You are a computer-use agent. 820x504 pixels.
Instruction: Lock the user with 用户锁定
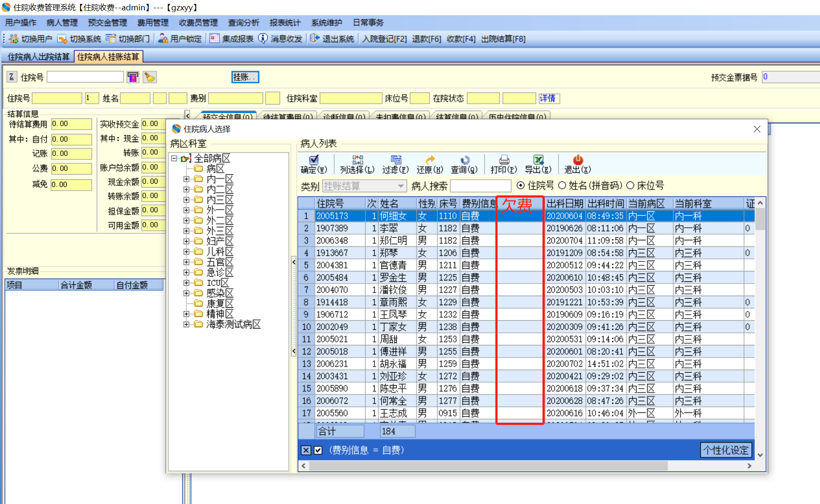tap(180, 39)
